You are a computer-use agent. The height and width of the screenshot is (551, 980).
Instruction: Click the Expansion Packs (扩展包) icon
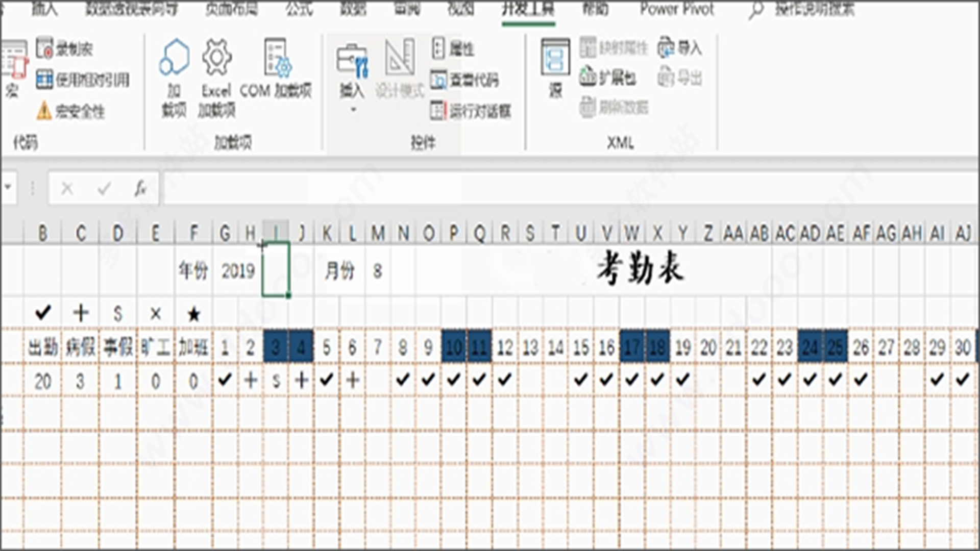click(x=588, y=78)
